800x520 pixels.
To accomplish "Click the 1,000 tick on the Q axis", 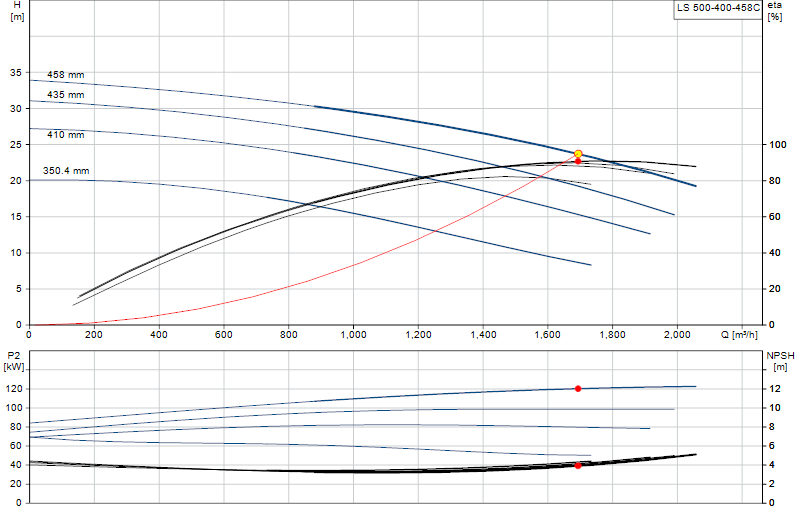I will 354,335.
